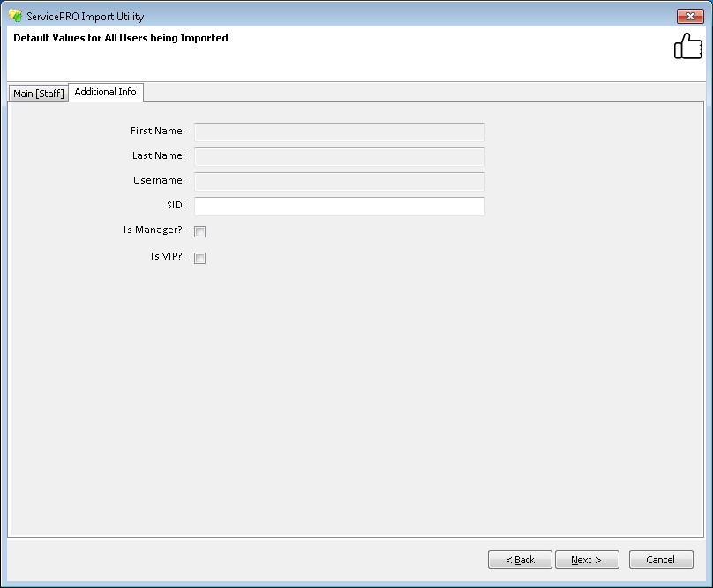Click the < Back button
The height and width of the screenshot is (588, 713).
pos(520,559)
